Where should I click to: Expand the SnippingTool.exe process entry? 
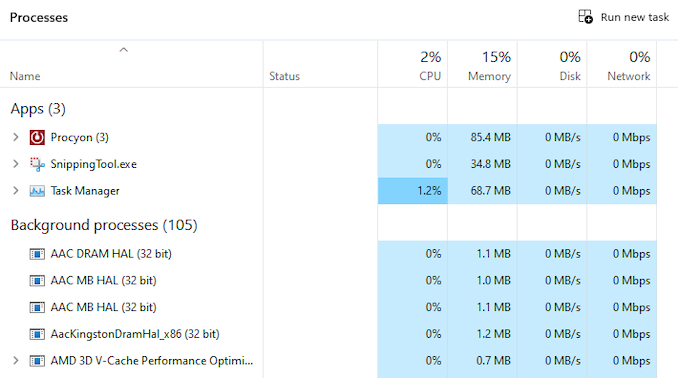pyautogui.click(x=16, y=164)
